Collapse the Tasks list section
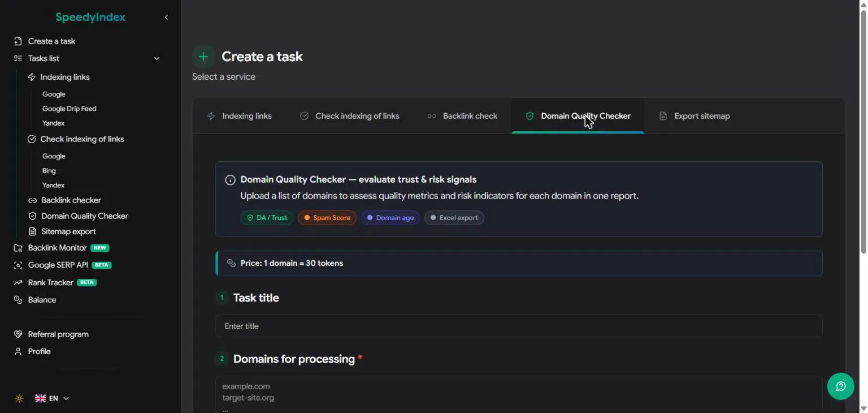Image resolution: width=868 pixels, height=413 pixels. click(x=157, y=58)
